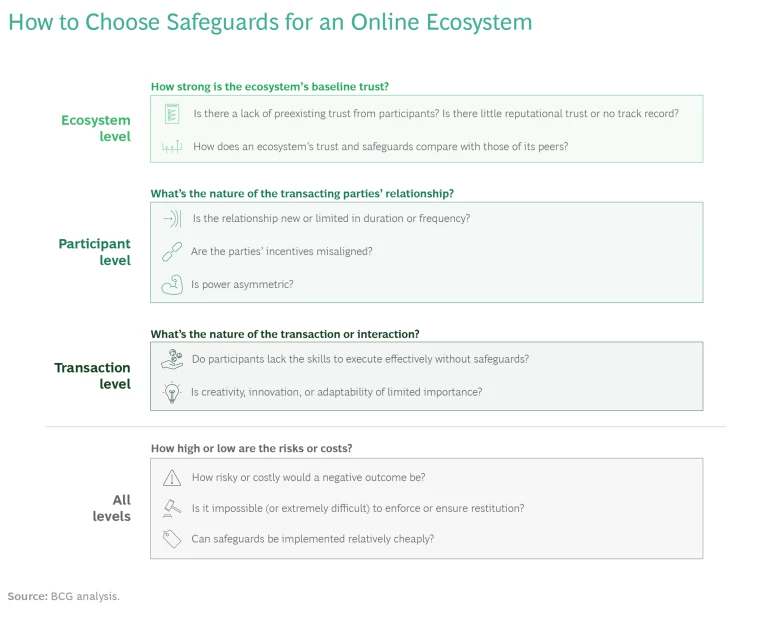Select the Participant level label
Screen dimensions: 768x627
95,252
